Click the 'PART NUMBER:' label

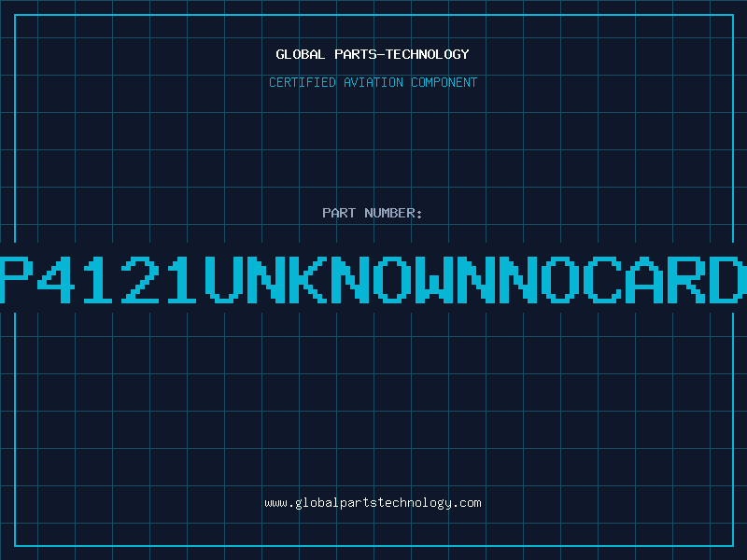pyautogui.click(x=373, y=213)
